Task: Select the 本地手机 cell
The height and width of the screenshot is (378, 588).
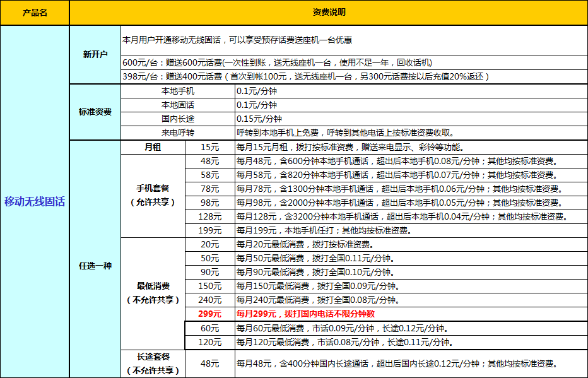Action: pyautogui.click(x=178, y=91)
